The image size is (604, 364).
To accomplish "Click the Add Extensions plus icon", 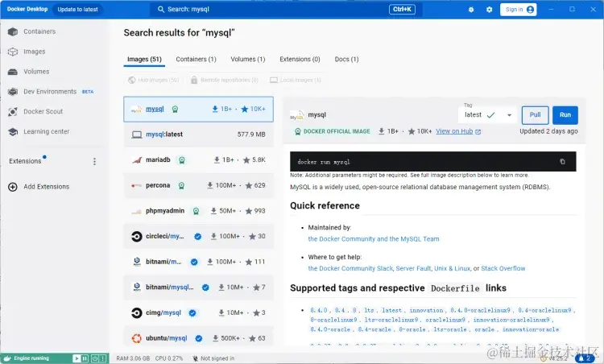I will (13, 187).
